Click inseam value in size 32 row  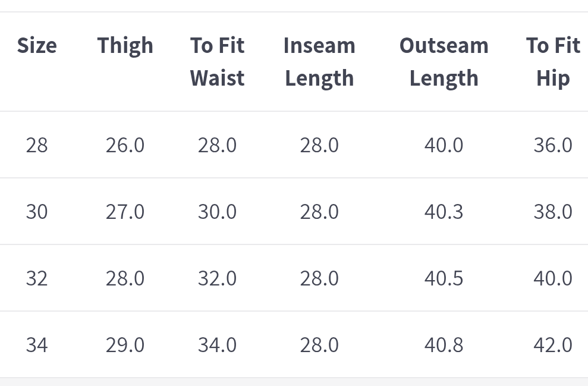[x=319, y=278]
